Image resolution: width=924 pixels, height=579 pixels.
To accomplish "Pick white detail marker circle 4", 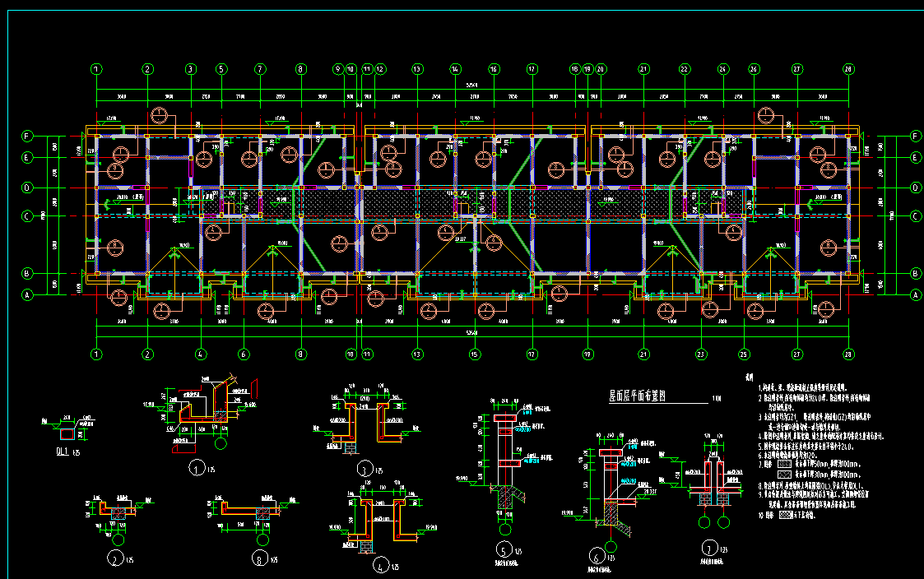I will click(381, 565).
